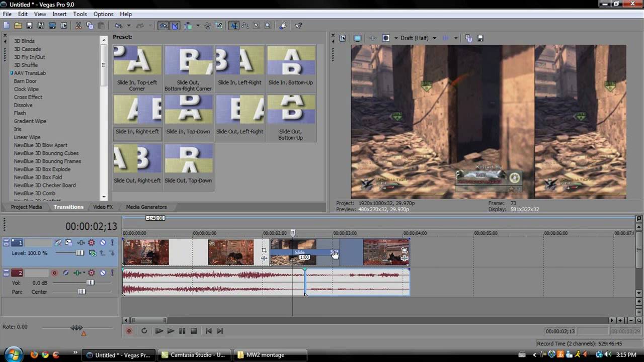Show hidden taskbar quick launch icons
Screen dimensions: 644x362
[x=76, y=352]
